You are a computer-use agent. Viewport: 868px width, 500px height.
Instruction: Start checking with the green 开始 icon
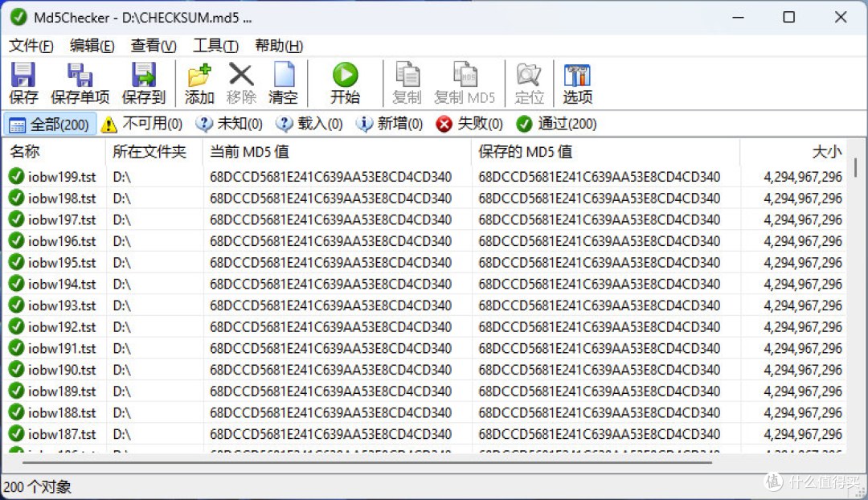point(345,75)
